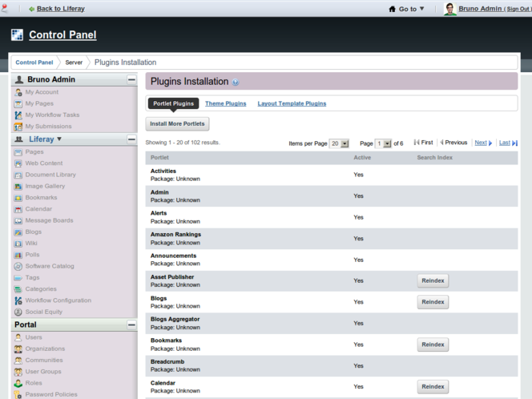
Task: Go to the Next results page
Action: (482, 143)
